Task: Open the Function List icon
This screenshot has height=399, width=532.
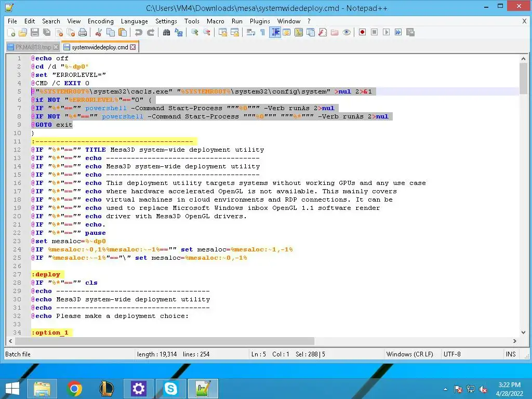Action: [x=323, y=32]
